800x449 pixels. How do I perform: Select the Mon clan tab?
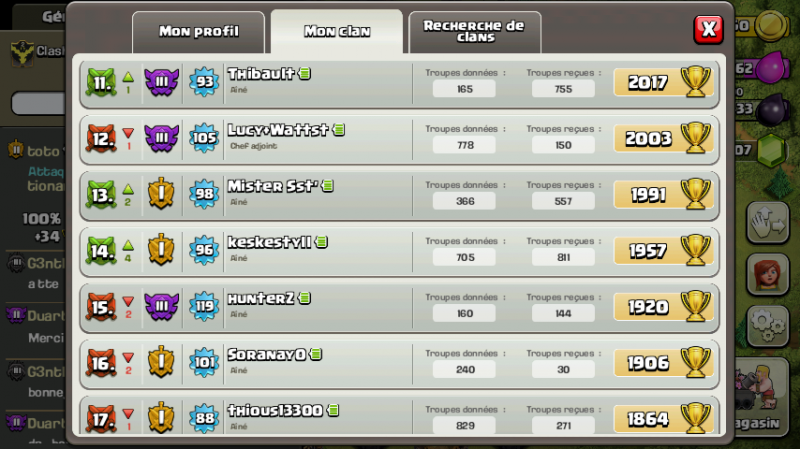[x=337, y=32]
